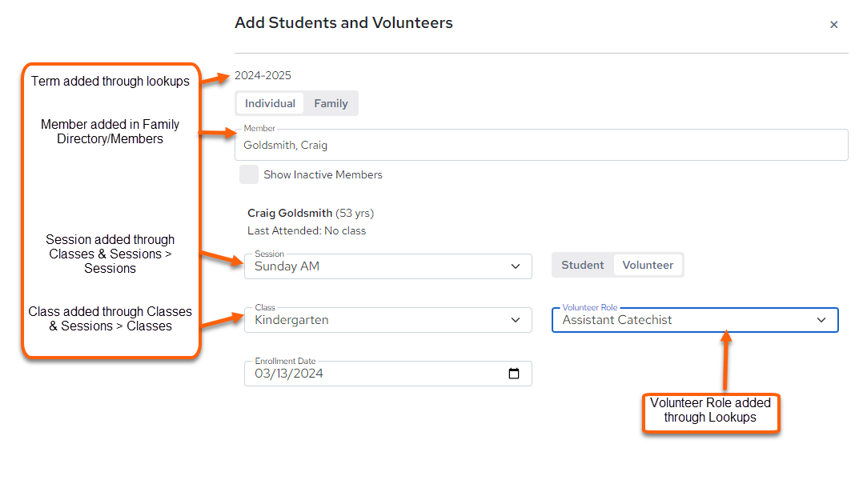Click the 2024-2025 term text
Screen dimensions: 859x504
tap(263, 75)
